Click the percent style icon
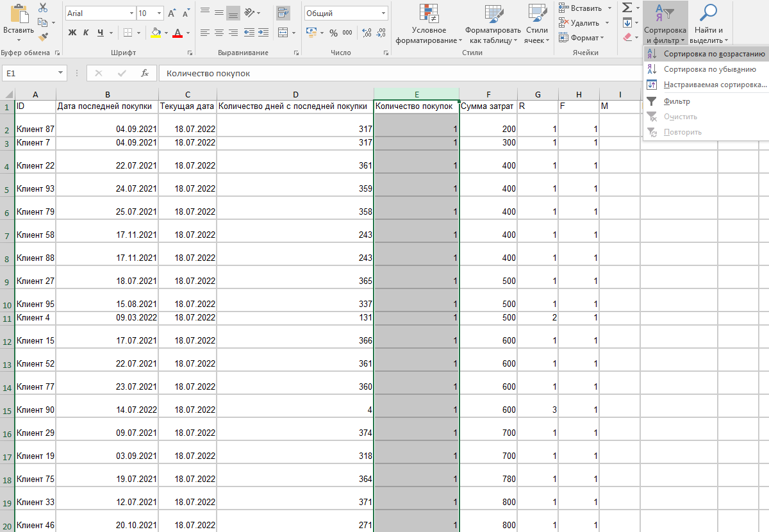Image resolution: width=769 pixels, height=532 pixels. pyautogui.click(x=333, y=33)
